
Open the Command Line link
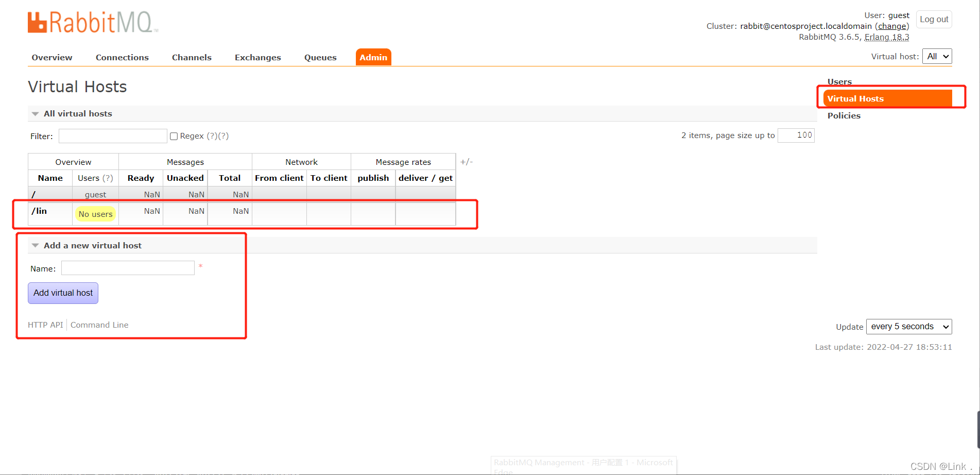click(99, 325)
